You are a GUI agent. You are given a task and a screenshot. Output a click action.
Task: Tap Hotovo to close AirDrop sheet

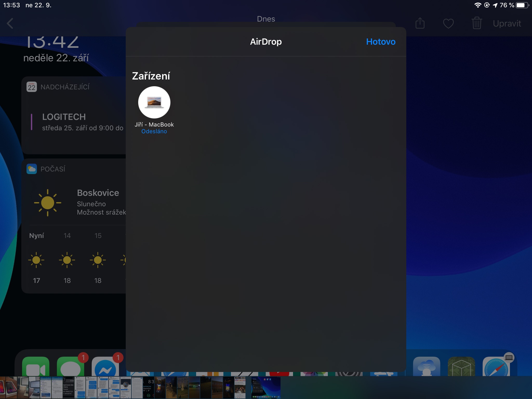381,42
